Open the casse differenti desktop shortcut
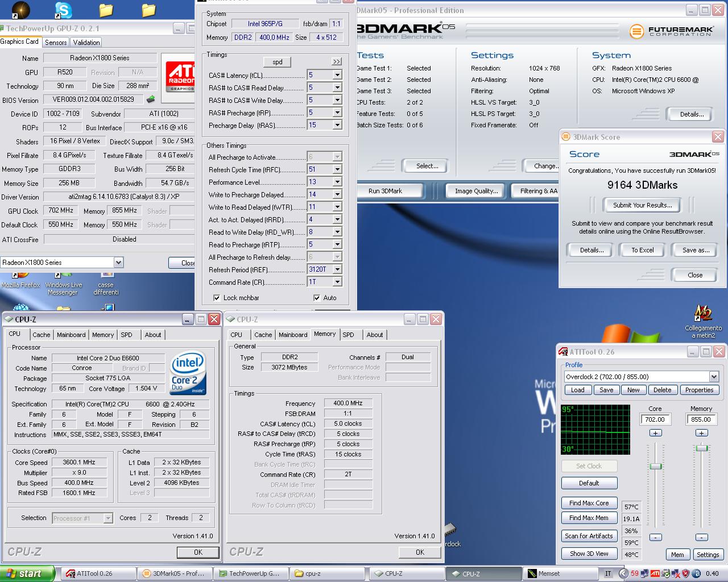Screen dimensions: 728x582 [106, 284]
